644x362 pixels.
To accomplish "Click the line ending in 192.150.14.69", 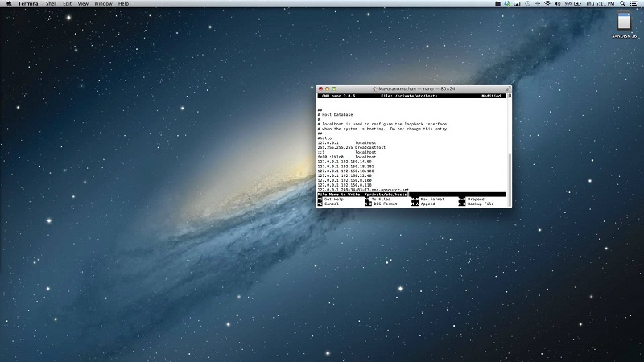I will pyautogui.click(x=345, y=162).
